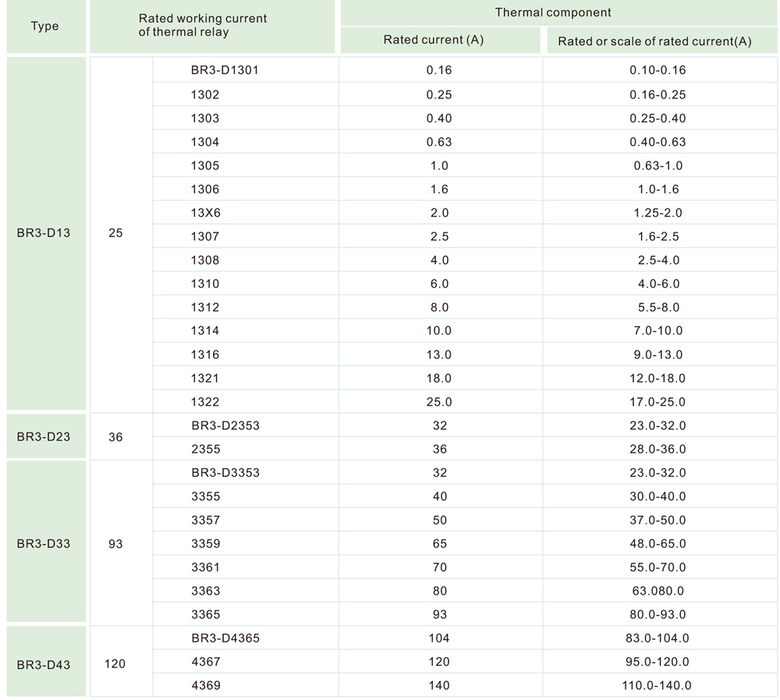Screen dimensions: 780x700
Task: Click the range 1.6-2.5 cell
Action: pos(660,236)
